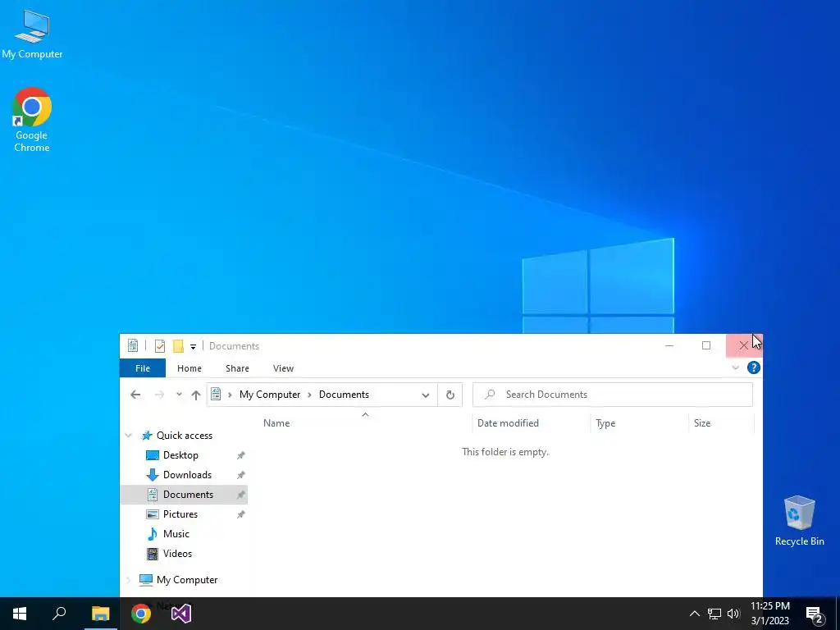840x630 pixels.
Task: Click File Explorer on the taskbar
Action: (x=100, y=614)
